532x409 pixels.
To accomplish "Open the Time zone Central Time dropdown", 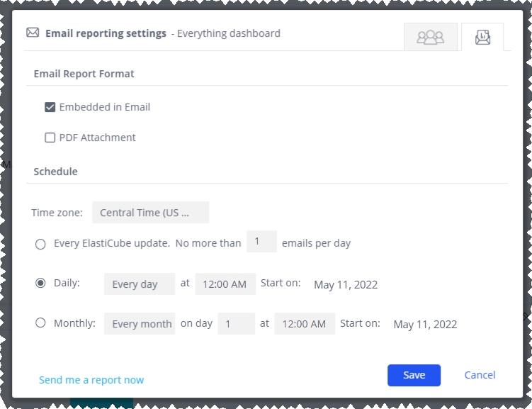I will coord(150,213).
